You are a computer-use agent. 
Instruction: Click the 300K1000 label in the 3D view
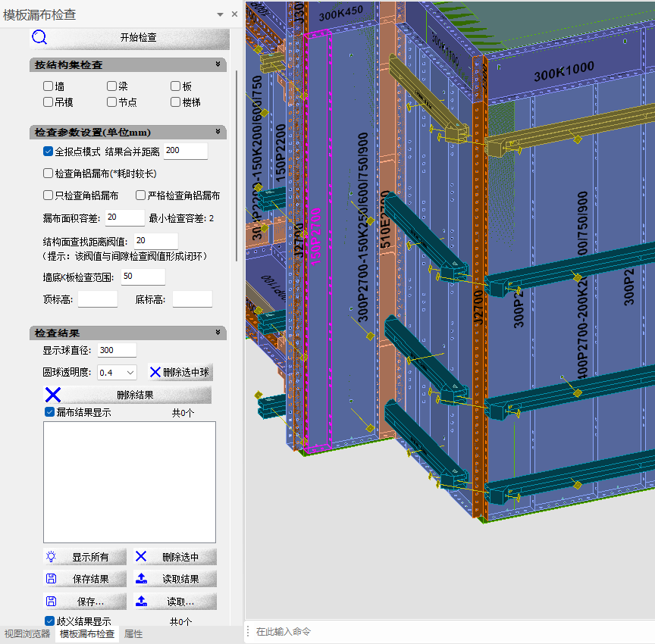tap(564, 71)
